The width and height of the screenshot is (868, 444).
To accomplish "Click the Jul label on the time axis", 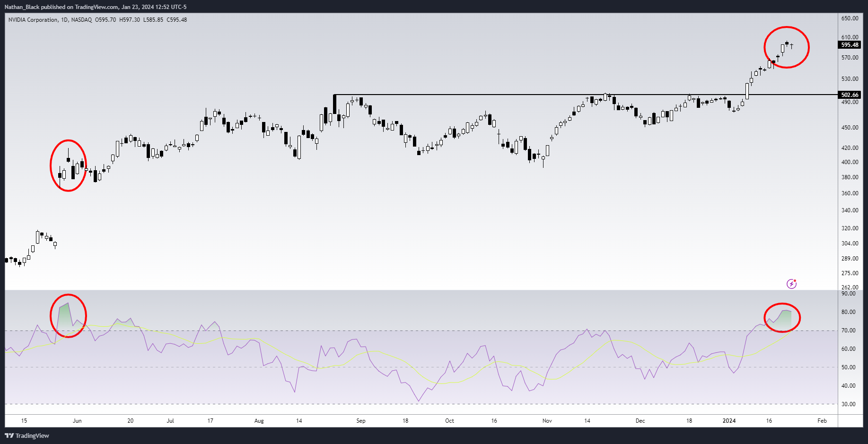I will [x=170, y=421].
